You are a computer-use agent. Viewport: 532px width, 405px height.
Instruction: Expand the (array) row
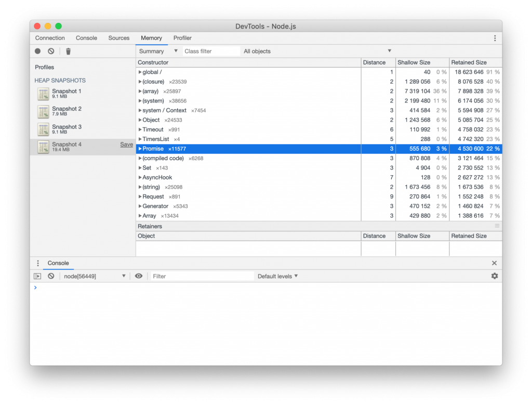[140, 92]
